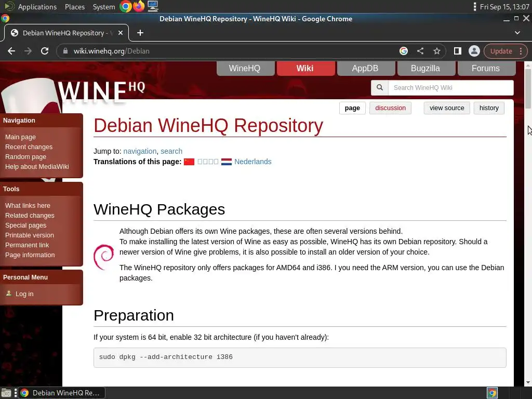
Task: Click the Chrome tray icon at bottom right
Action: pos(493,393)
